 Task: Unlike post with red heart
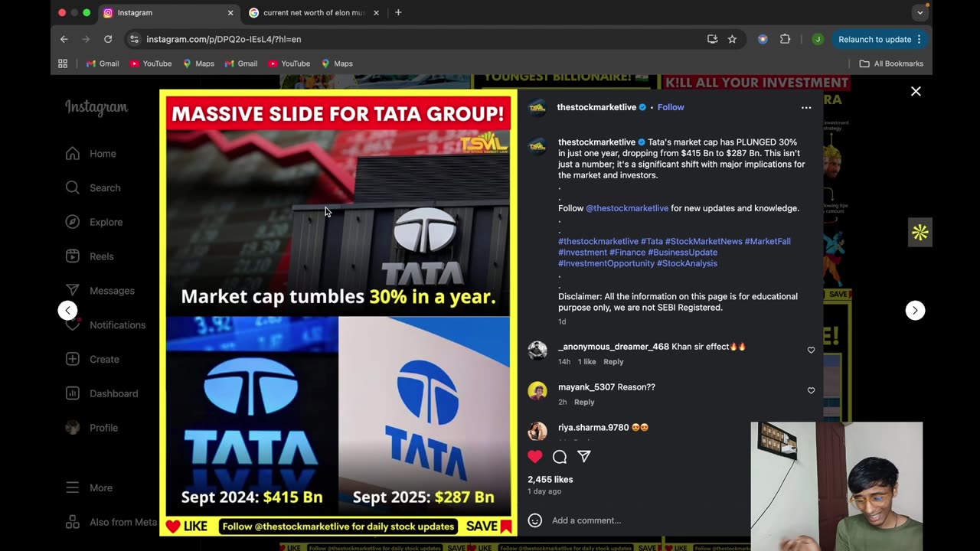(535, 457)
